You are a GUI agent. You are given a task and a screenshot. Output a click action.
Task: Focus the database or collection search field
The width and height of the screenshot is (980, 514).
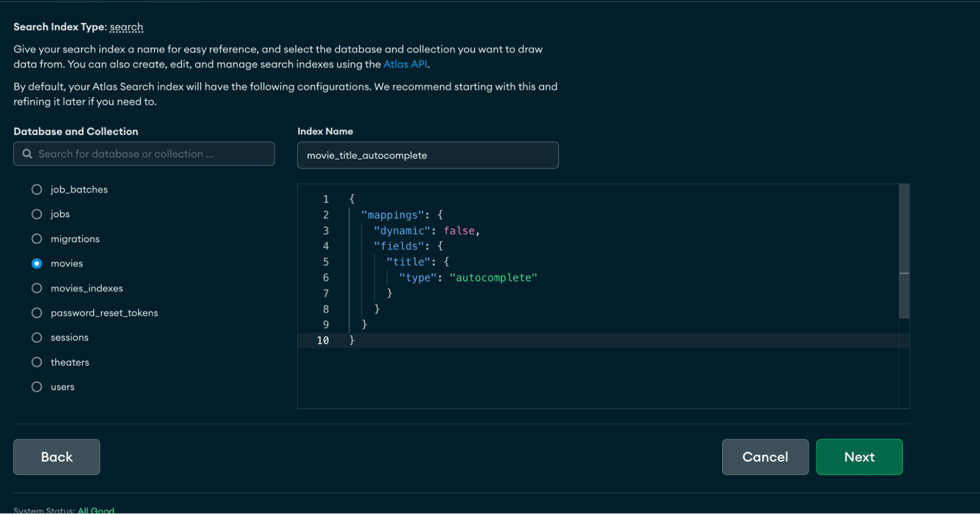coord(152,154)
